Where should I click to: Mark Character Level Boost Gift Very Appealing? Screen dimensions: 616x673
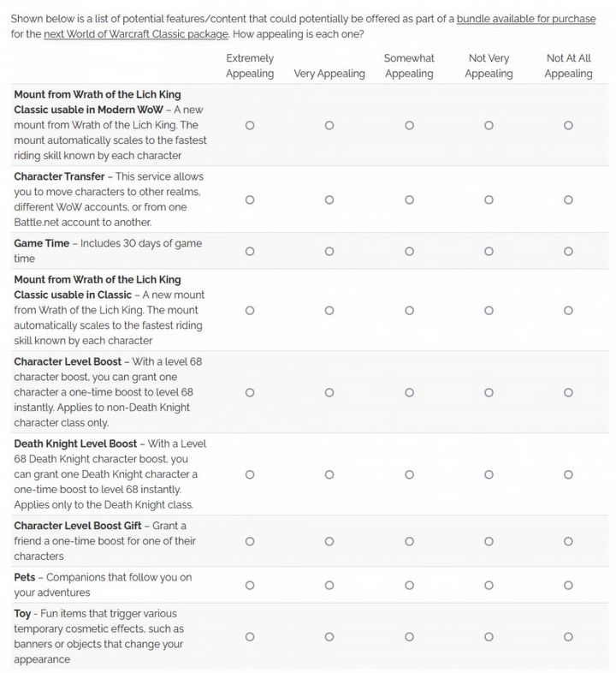pyautogui.click(x=329, y=541)
